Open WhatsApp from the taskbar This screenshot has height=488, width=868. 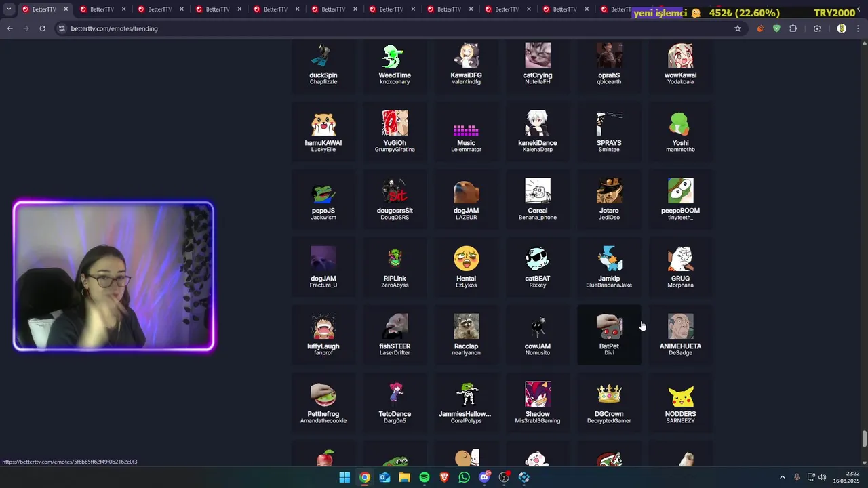(x=464, y=477)
